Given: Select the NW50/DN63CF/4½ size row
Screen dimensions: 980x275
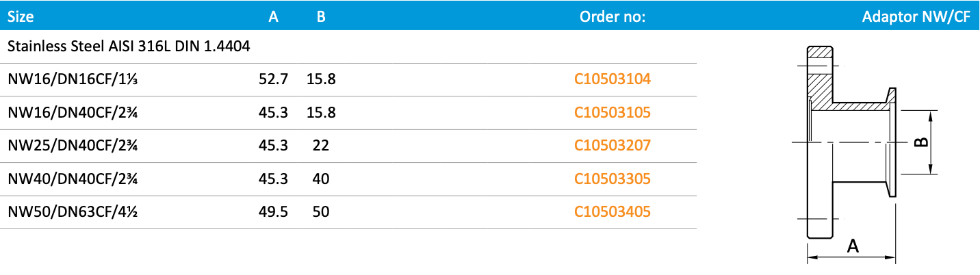Looking at the screenshot, I should (73, 212).
